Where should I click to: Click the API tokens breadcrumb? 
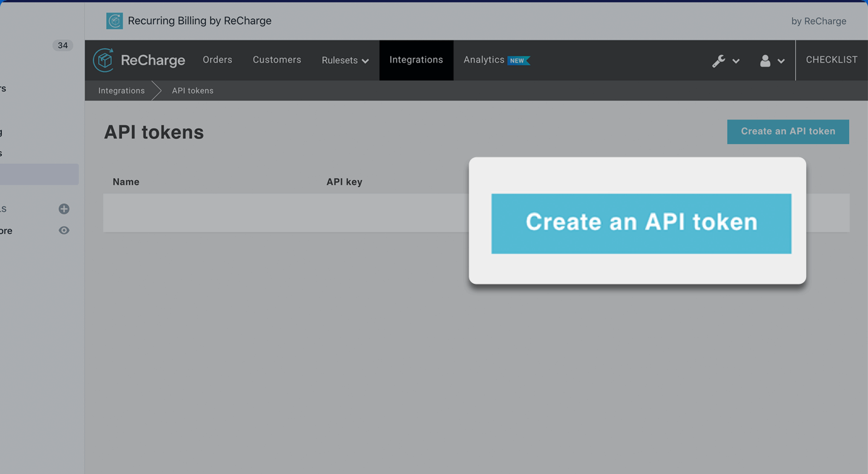click(193, 91)
